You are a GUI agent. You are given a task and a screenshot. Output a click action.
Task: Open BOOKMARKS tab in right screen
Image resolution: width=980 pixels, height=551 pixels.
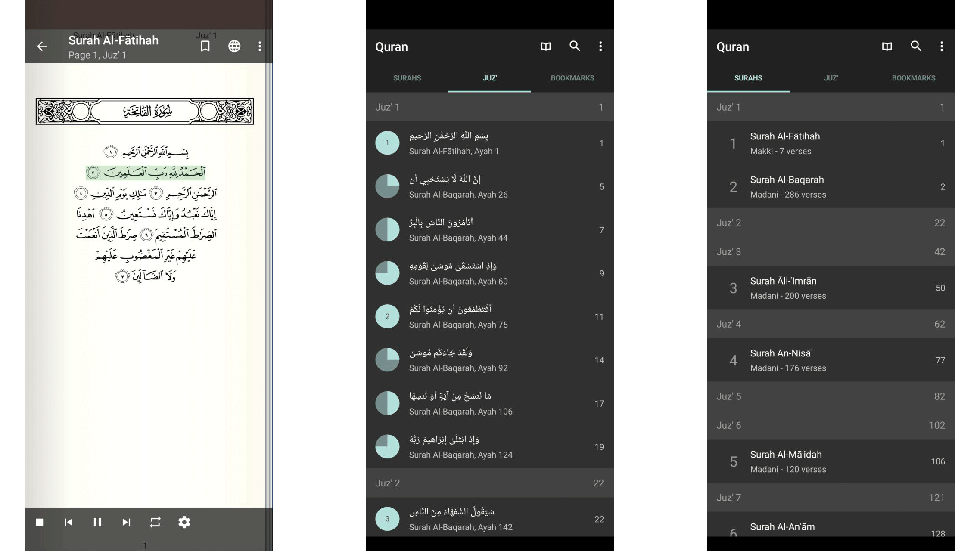click(x=914, y=78)
